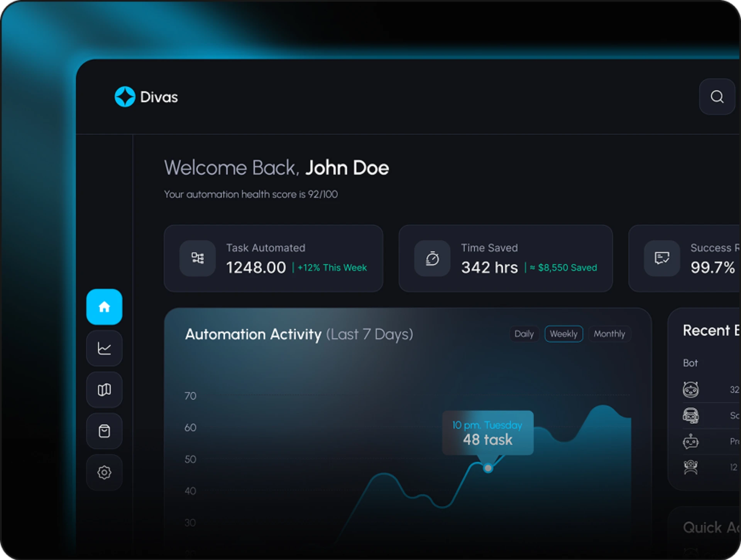Click the 48 task data point on the chart

coord(487,468)
